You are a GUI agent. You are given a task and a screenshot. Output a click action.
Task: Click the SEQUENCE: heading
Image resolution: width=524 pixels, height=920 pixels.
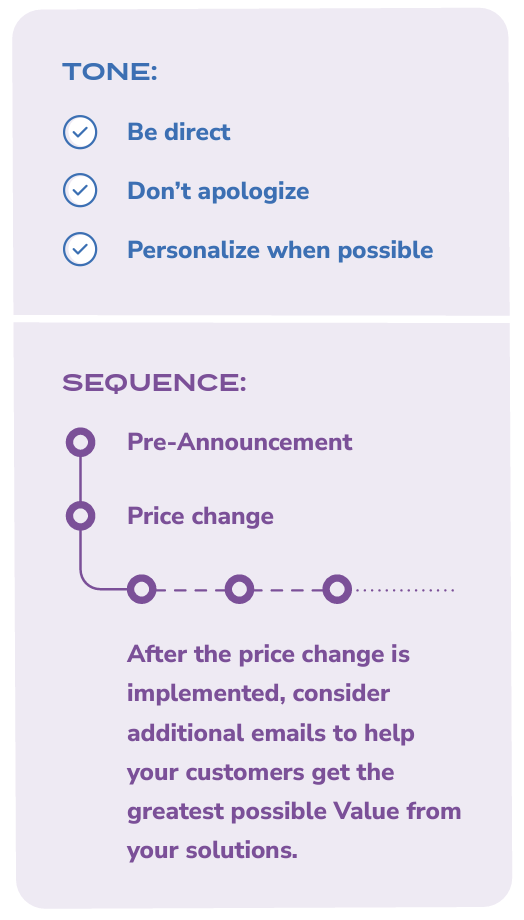pyautogui.click(x=154, y=383)
